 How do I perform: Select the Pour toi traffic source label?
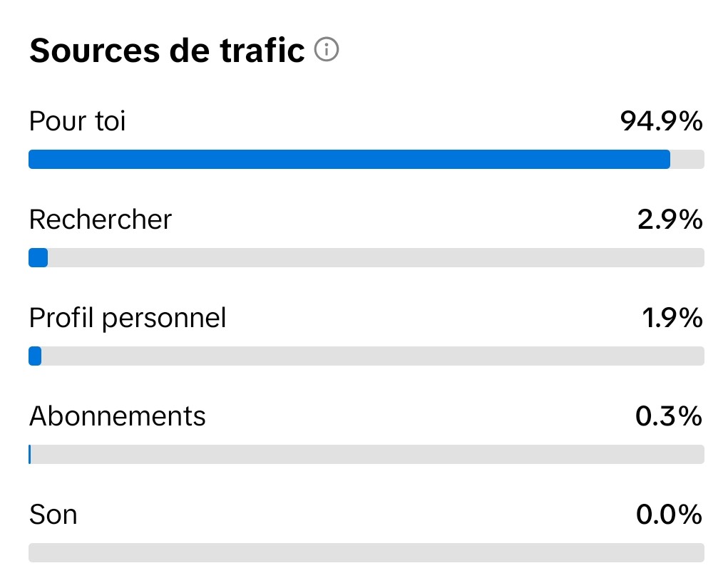point(77,122)
